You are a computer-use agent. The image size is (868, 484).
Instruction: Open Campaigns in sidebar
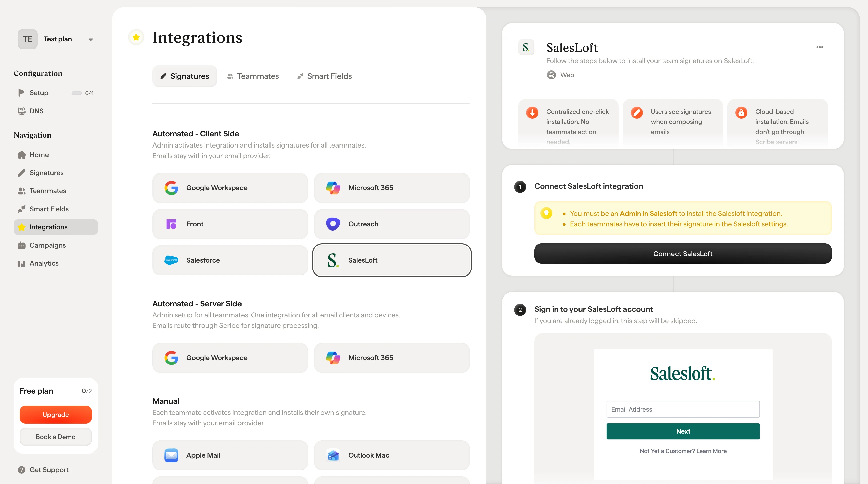click(x=56, y=245)
